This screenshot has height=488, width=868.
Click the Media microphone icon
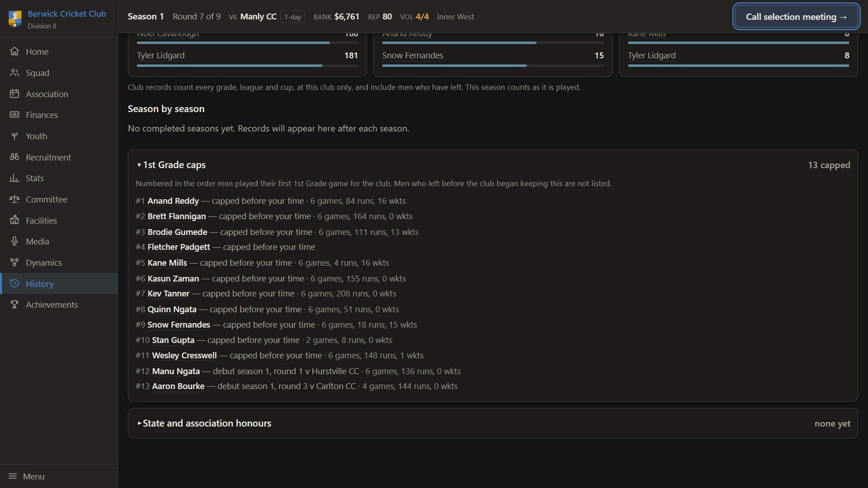click(x=14, y=241)
